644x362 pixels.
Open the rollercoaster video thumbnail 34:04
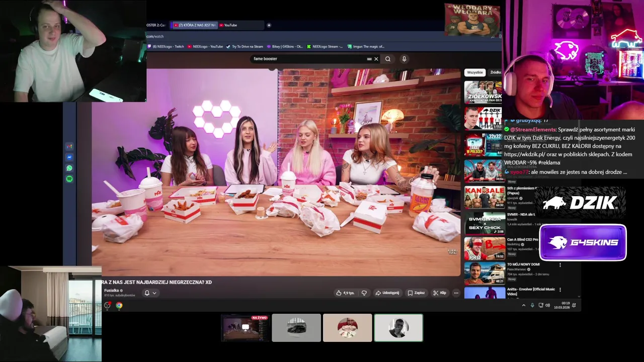[484, 170]
